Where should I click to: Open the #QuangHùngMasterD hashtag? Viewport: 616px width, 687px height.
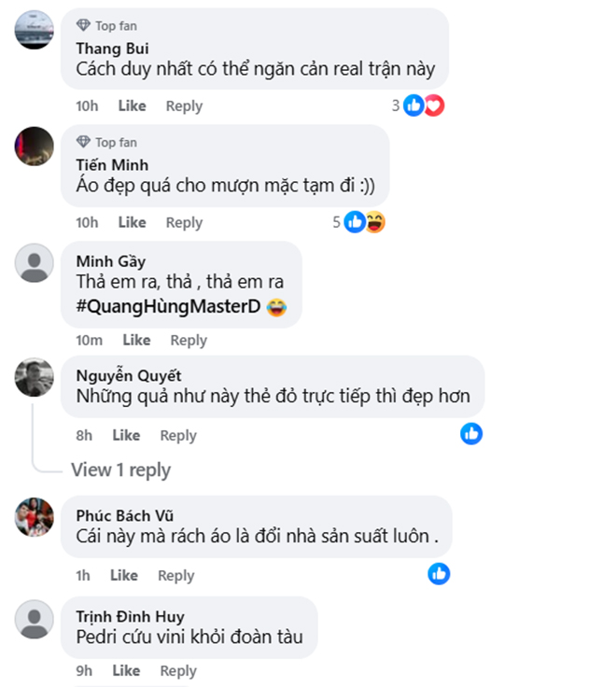tap(169, 305)
